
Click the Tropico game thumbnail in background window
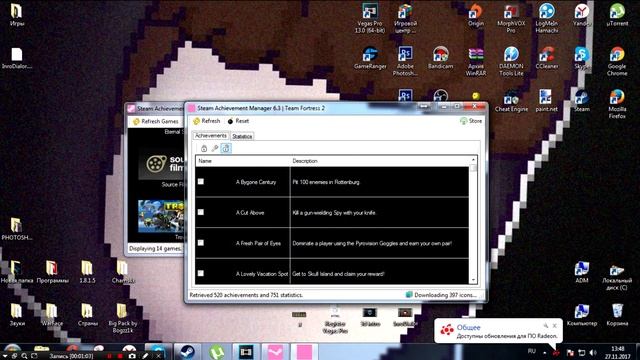pos(162,216)
